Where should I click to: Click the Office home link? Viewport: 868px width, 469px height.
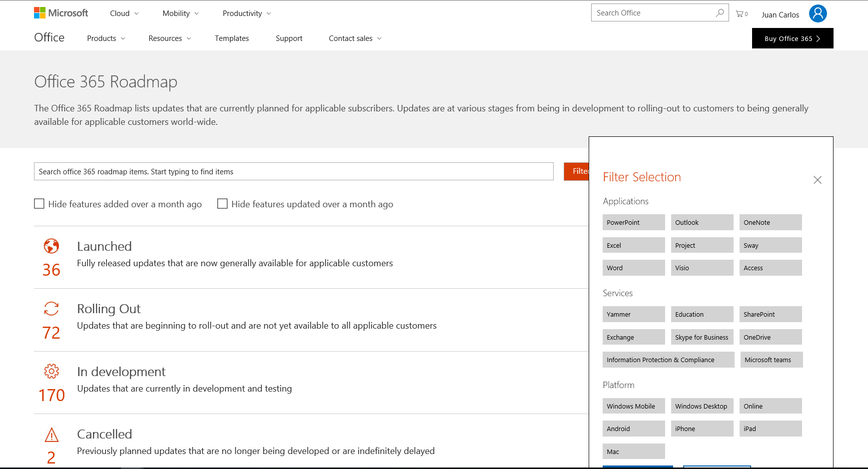pos(48,37)
